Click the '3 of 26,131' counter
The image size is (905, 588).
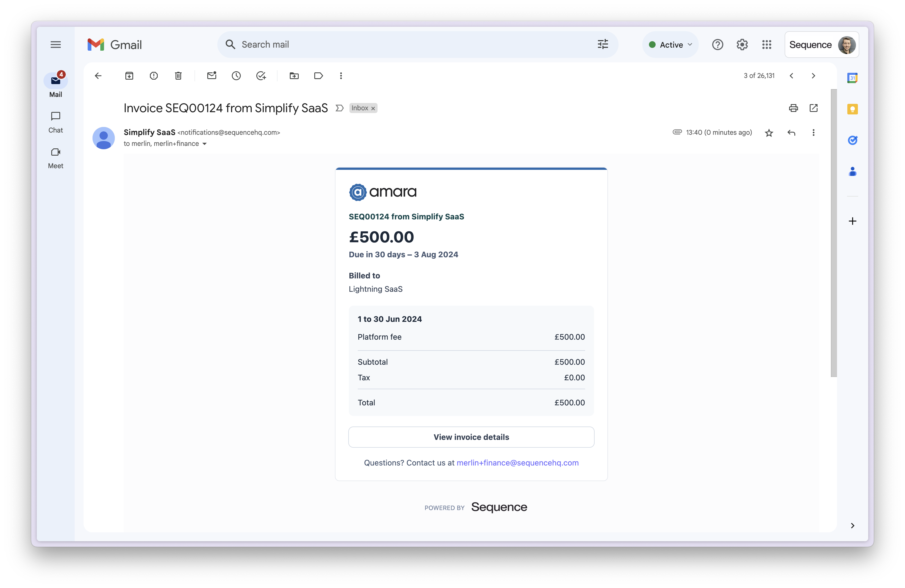(759, 76)
